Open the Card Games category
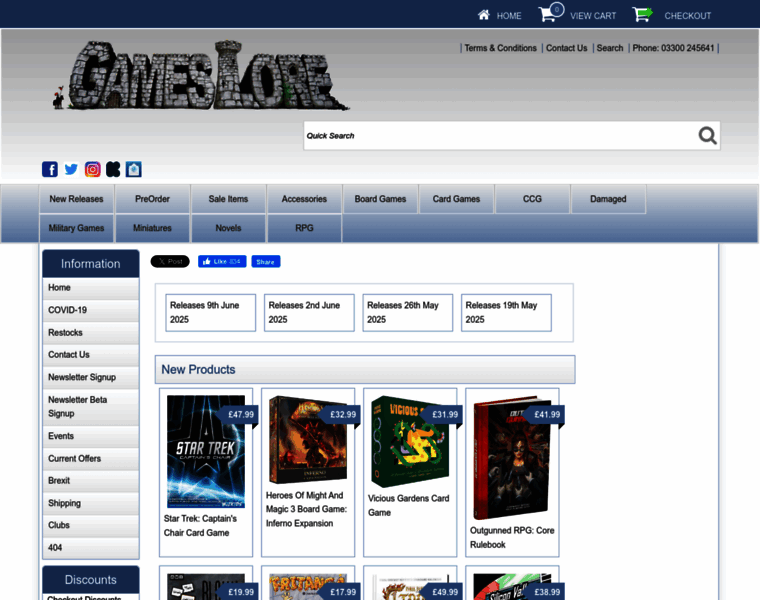 click(456, 199)
